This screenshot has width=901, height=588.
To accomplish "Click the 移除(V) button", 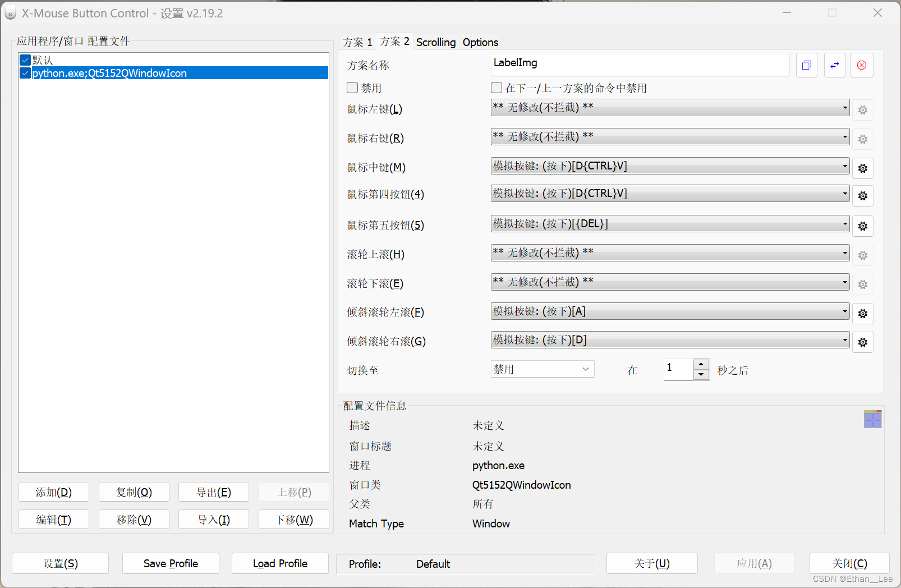I will [134, 520].
